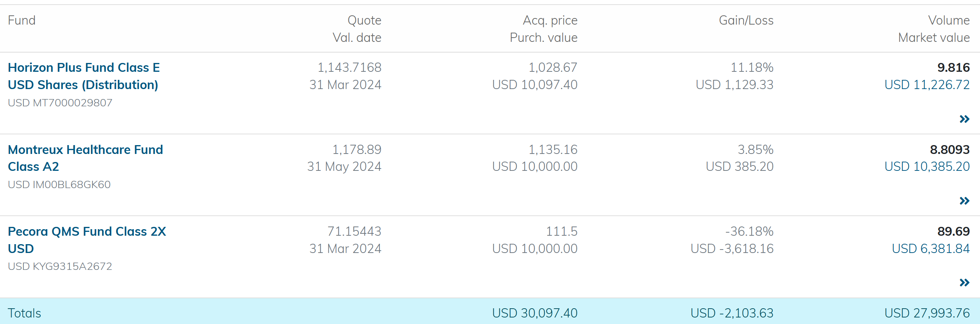The height and width of the screenshot is (324, 980).
Task: Click the Acq. price column header
Action: pos(550,20)
